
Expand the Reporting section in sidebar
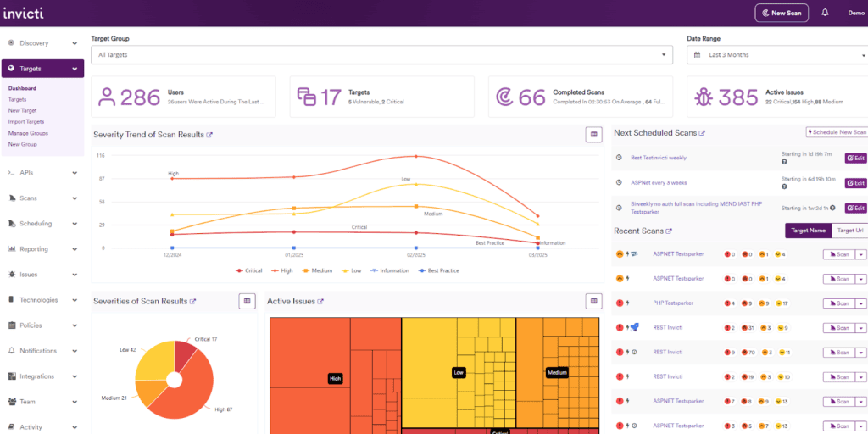42,249
